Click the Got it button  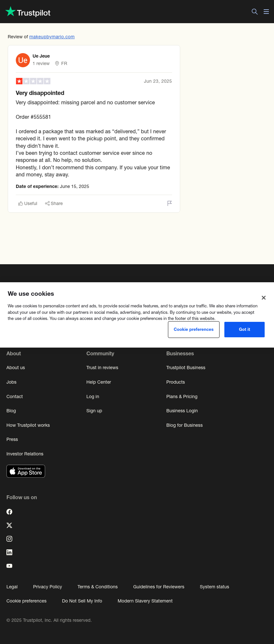(244, 330)
